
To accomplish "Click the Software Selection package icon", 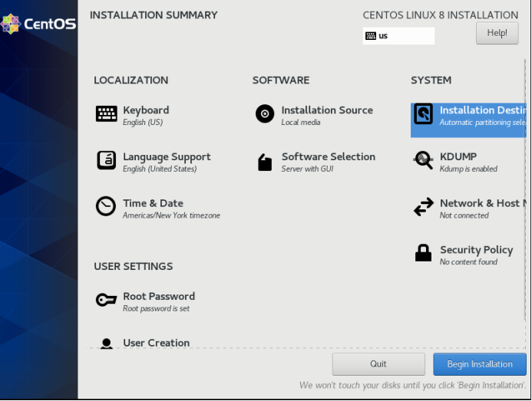I will point(265,163).
